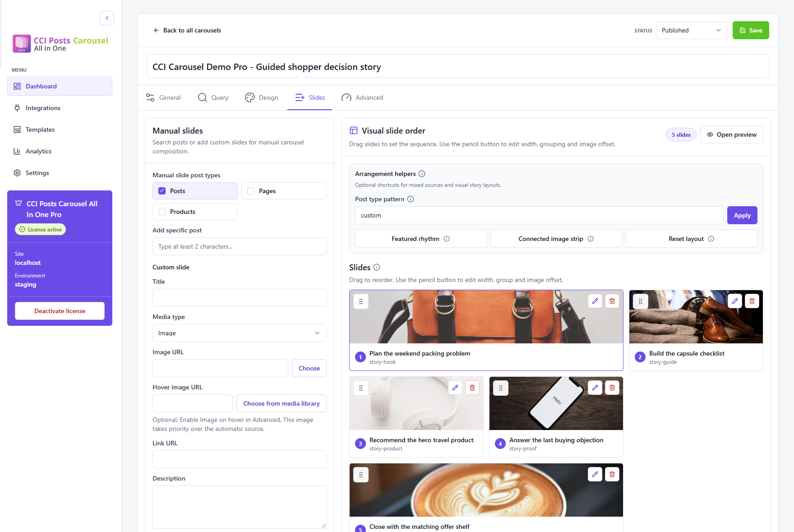Collapse the sidebar with the chevron button
The image size is (794, 532).
coord(107,18)
